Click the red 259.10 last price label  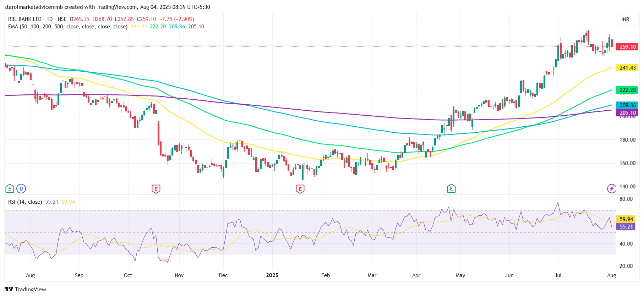(628, 47)
